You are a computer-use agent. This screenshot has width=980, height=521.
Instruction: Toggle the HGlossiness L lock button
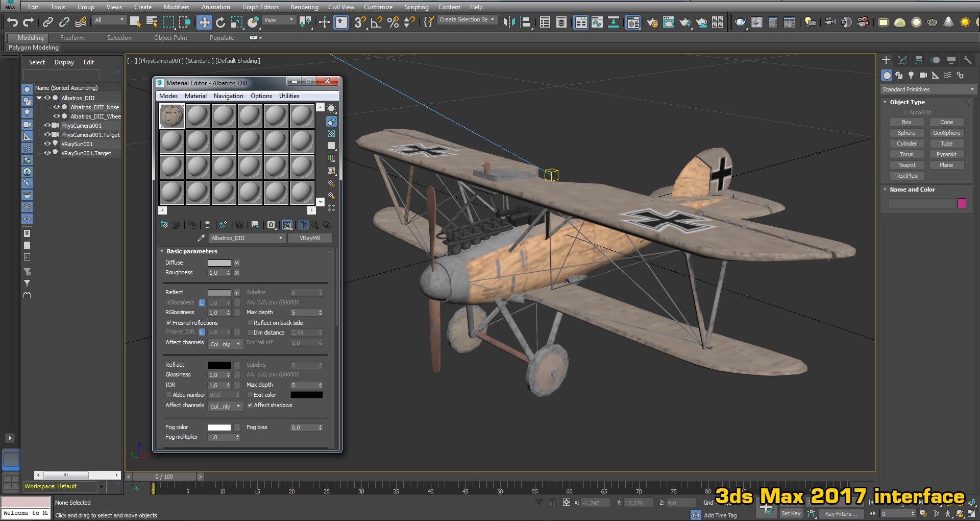pyautogui.click(x=202, y=303)
